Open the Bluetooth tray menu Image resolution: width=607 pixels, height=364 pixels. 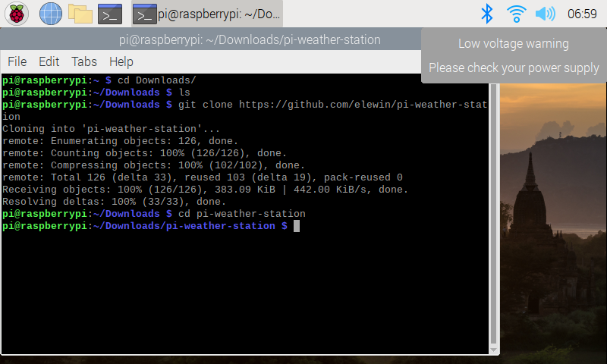tap(487, 13)
